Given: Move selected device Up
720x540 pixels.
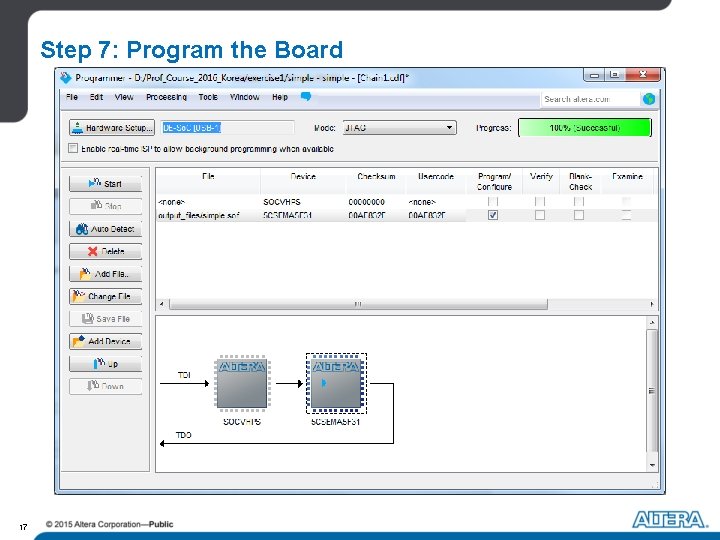Looking at the screenshot, I should 105,364.
